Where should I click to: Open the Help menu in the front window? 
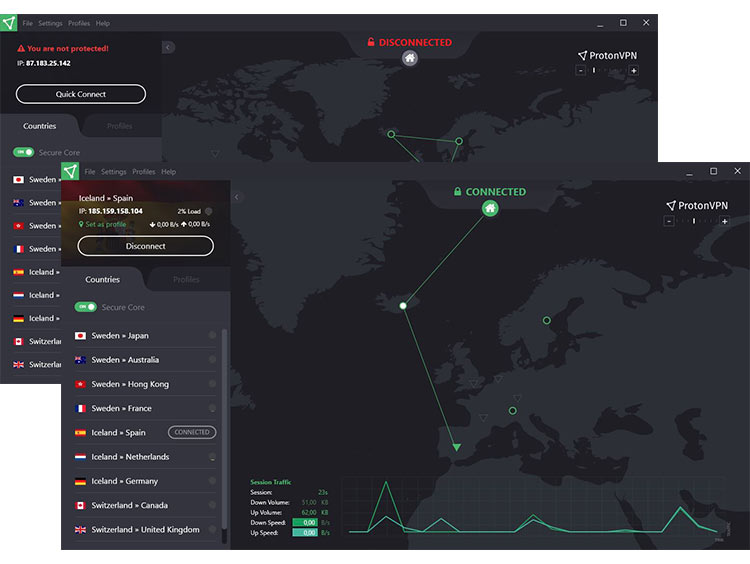[x=168, y=172]
